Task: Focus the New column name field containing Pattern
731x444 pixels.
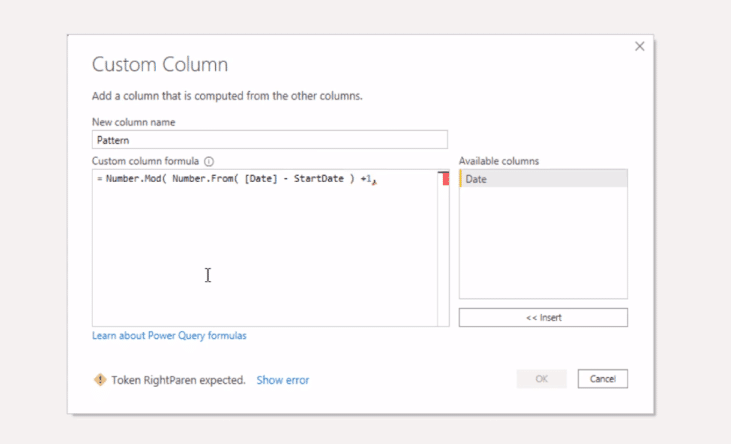Action: (269, 140)
